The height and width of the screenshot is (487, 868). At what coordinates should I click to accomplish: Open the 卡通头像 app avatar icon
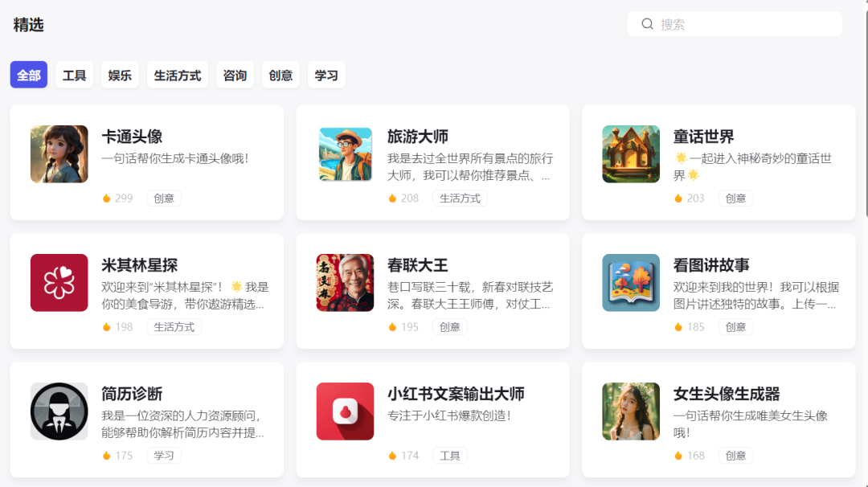(x=59, y=153)
